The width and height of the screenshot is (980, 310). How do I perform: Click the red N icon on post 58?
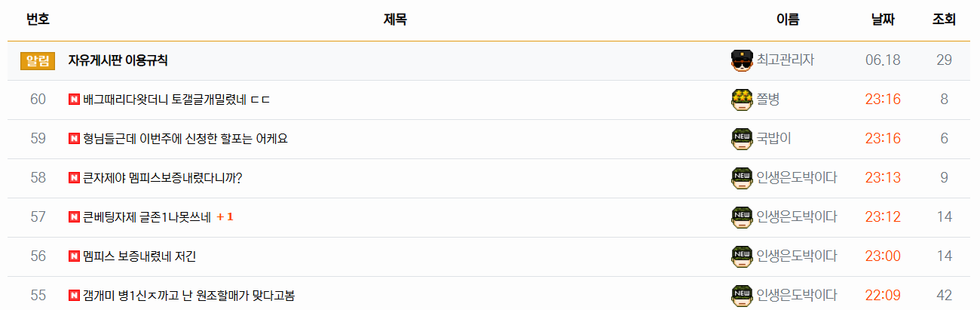click(x=74, y=178)
